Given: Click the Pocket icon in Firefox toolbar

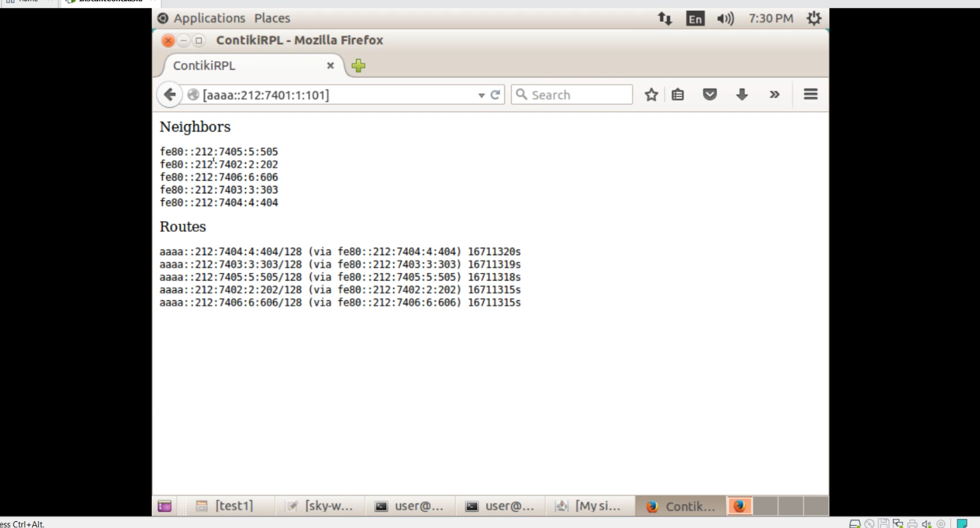Looking at the screenshot, I should pos(710,95).
